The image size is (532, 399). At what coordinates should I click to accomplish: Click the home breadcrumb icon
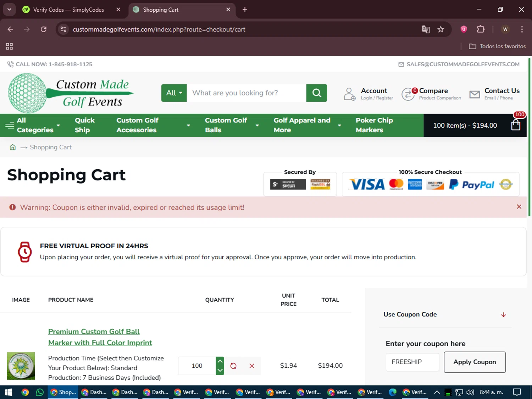pyautogui.click(x=12, y=147)
